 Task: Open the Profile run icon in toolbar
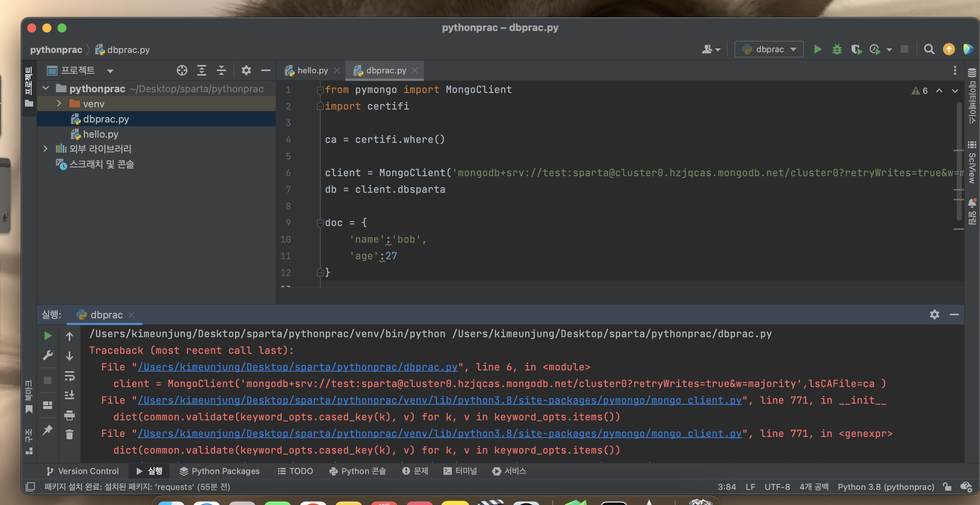coord(875,50)
